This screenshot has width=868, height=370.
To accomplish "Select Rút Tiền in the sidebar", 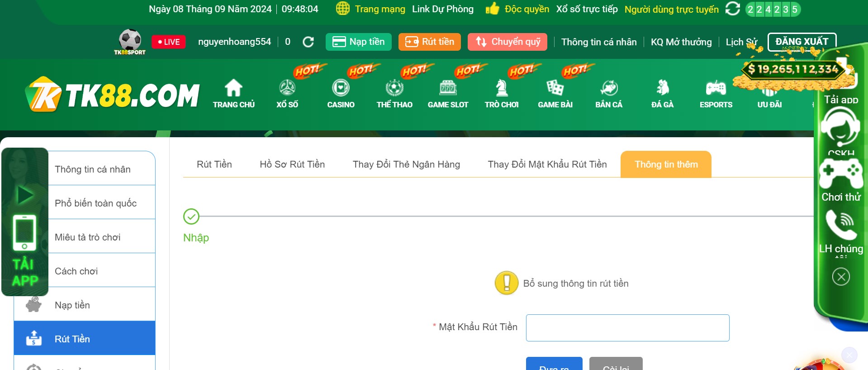I will [85, 338].
